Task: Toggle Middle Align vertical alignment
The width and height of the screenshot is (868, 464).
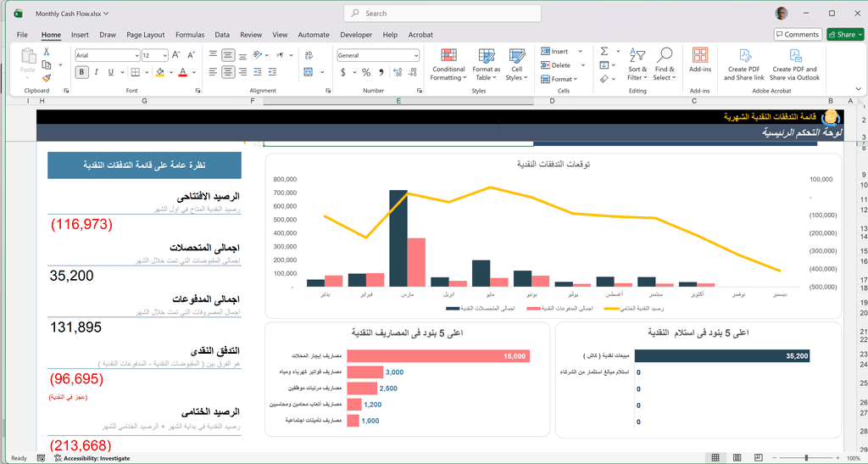Action: pyautogui.click(x=228, y=55)
